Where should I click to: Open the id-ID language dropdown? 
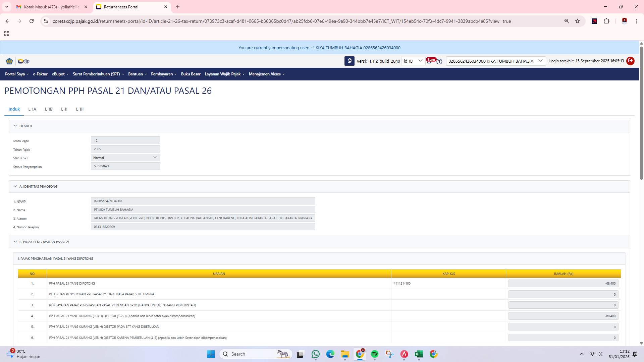(413, 61)
